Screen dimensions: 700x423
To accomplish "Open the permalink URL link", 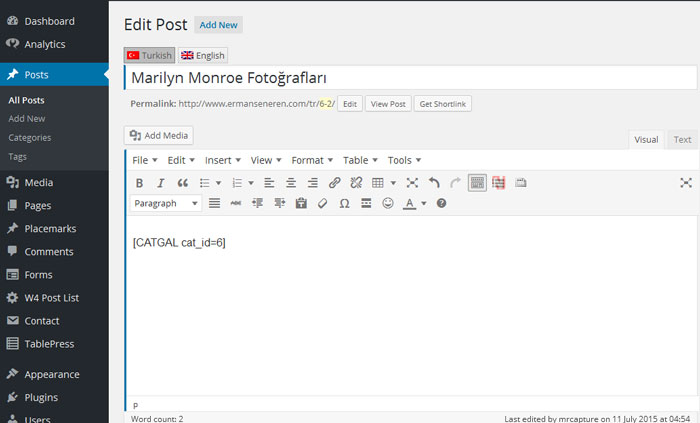I will (257, 104).
